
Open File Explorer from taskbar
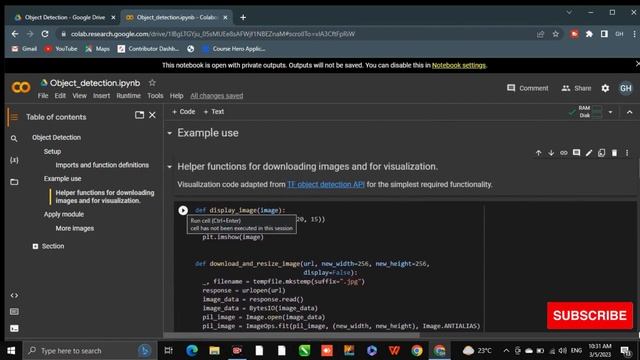(214, 351)
